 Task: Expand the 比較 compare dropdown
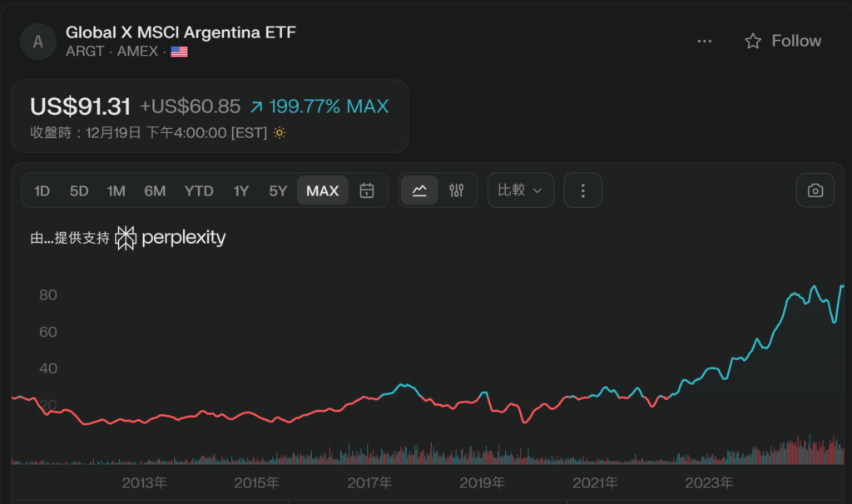click(x=520, y=190)
